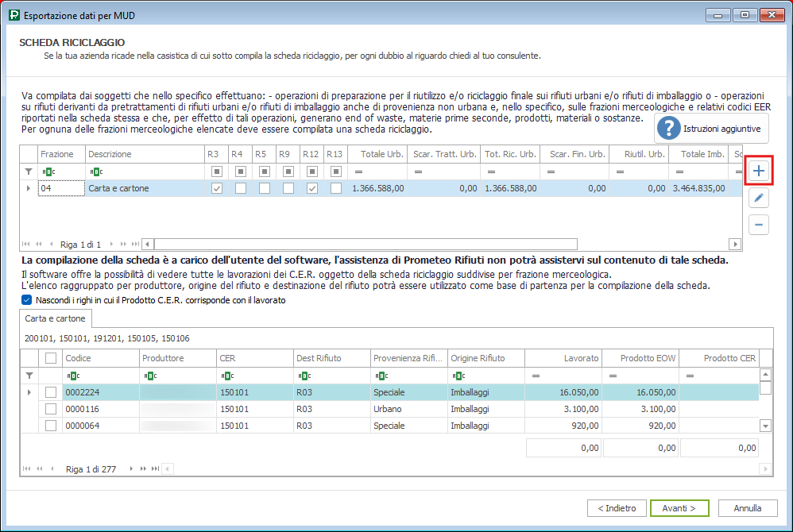Open Prodotto CER equals filter operator
This screenshot has height=532, width=793.
tap(690, 376)
